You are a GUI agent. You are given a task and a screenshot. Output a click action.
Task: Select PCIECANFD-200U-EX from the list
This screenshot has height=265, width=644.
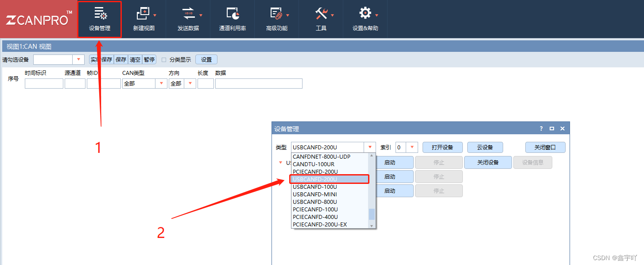click(330, 224)
